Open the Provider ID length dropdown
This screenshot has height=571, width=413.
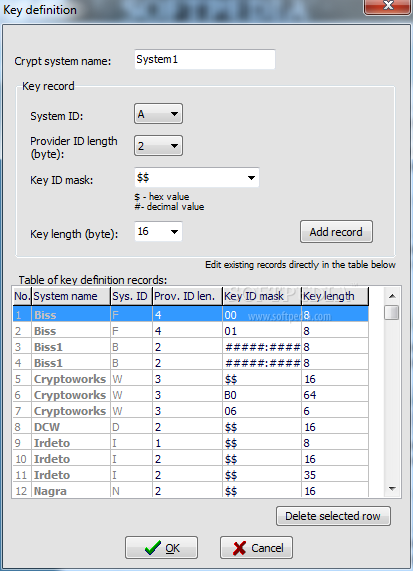[158, 146]
